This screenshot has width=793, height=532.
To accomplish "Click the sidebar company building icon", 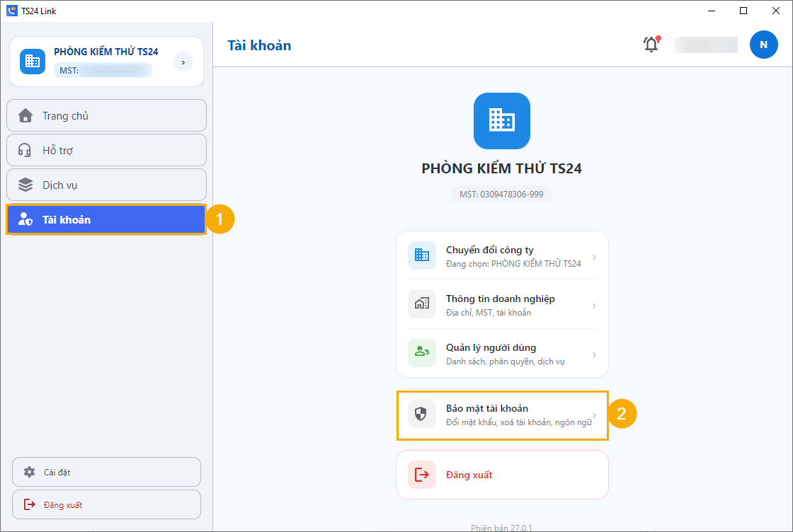I will tap(33, 62).
